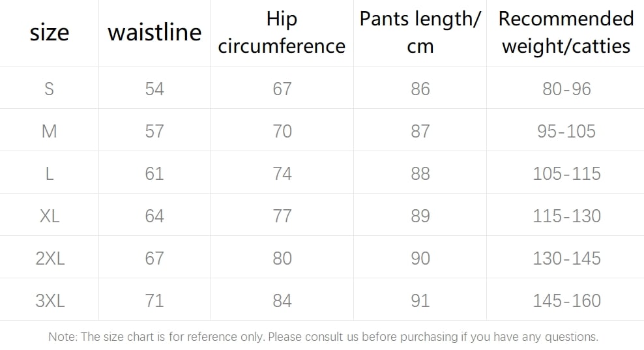This screenshot has width=644, height=350.
Task: Select the 3XL size row label
Action: coord(50,300)
